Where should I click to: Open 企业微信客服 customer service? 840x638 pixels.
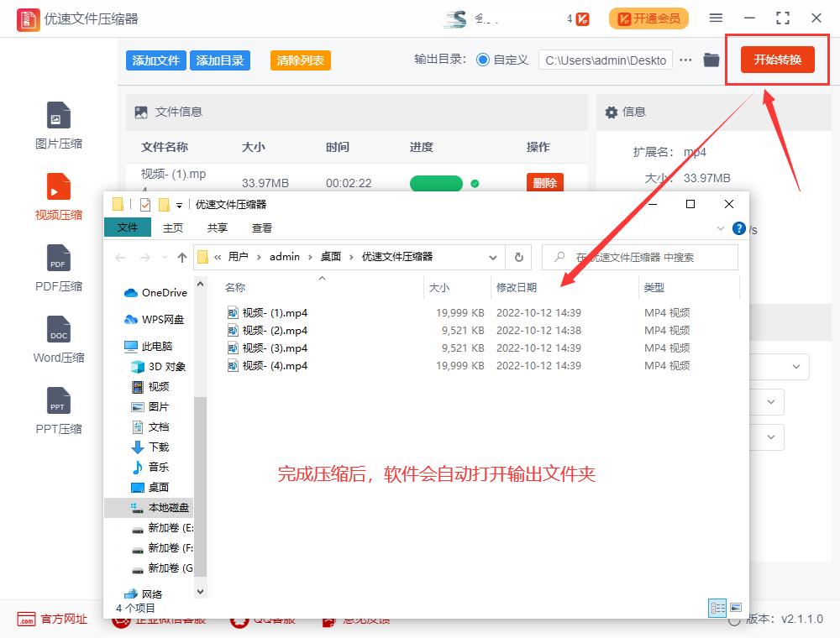pyautogui.click(x=162, y=620)
